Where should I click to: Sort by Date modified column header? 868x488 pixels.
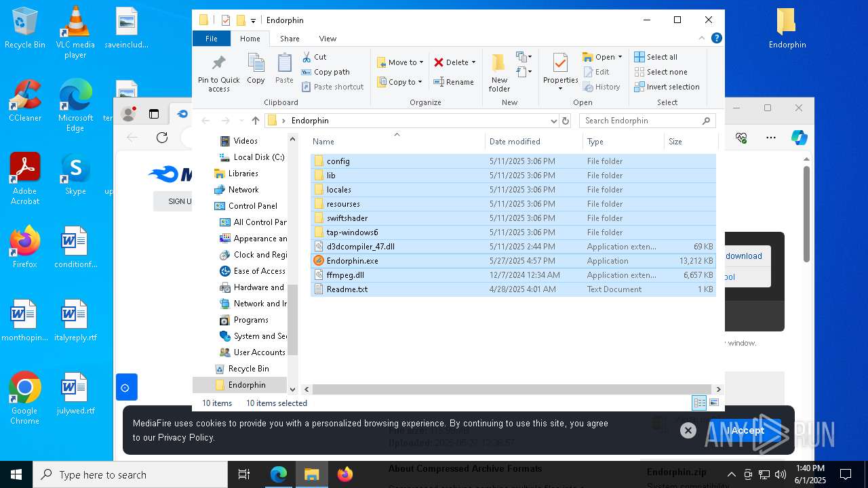(534, 142)
